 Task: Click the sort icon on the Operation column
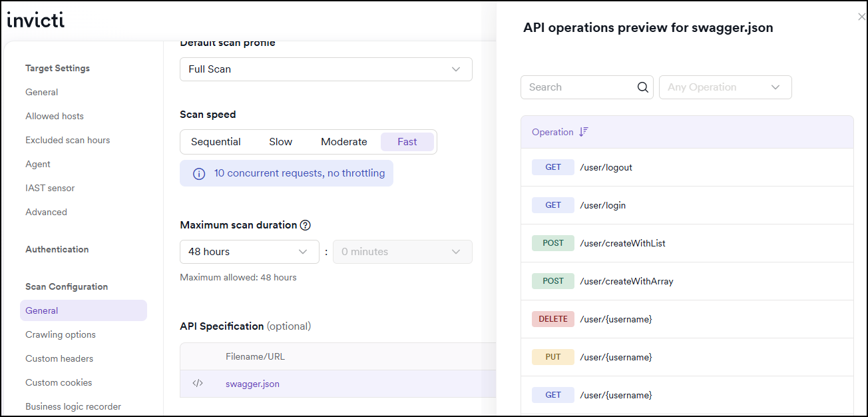point(584,131)
